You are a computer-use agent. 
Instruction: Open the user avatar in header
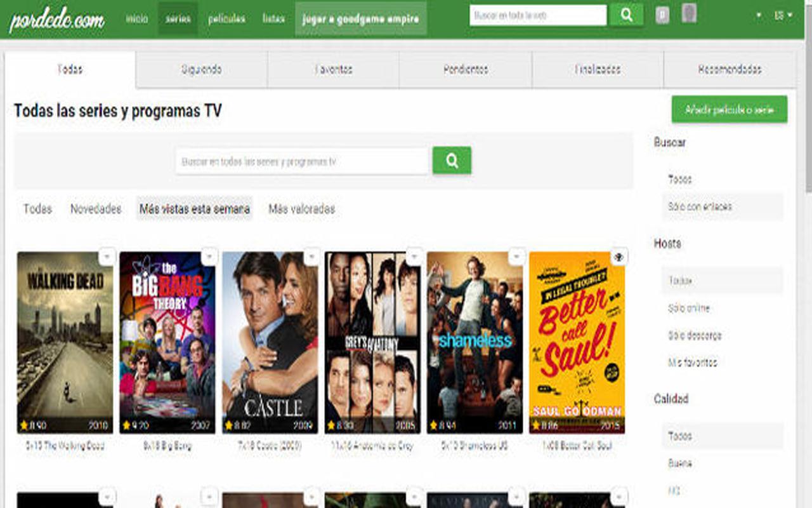coord(689,13)
